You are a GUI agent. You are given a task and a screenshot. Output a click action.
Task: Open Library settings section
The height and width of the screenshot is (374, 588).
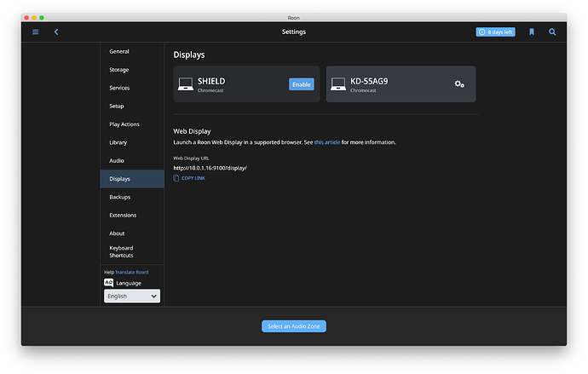click(x=132, y=142)
